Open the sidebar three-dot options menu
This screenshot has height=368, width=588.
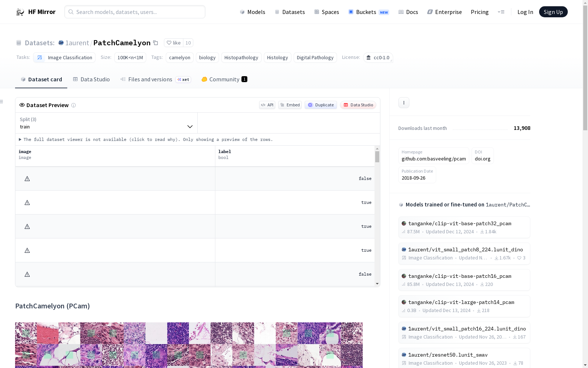click(404, 103)
